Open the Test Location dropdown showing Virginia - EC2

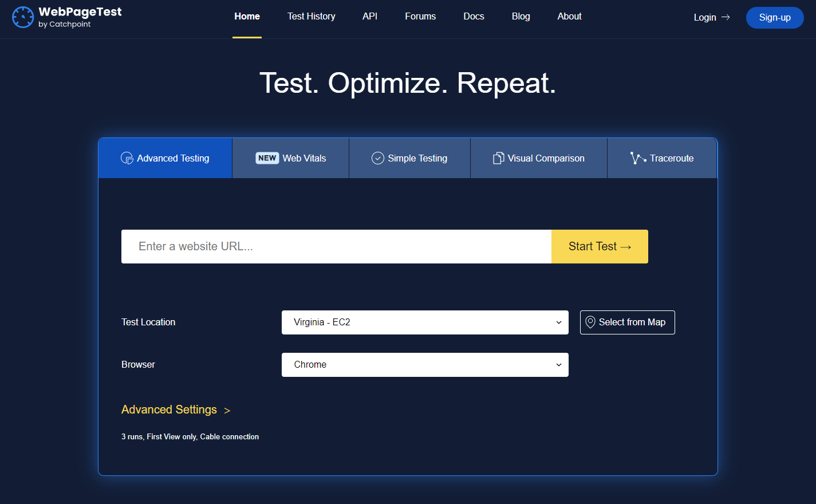(424, 322)
